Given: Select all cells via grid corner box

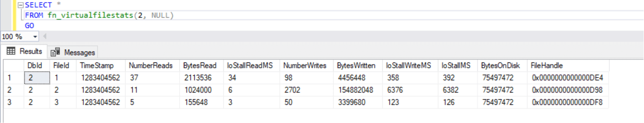Looking at the screenshot, I should [x=14, y=66].
